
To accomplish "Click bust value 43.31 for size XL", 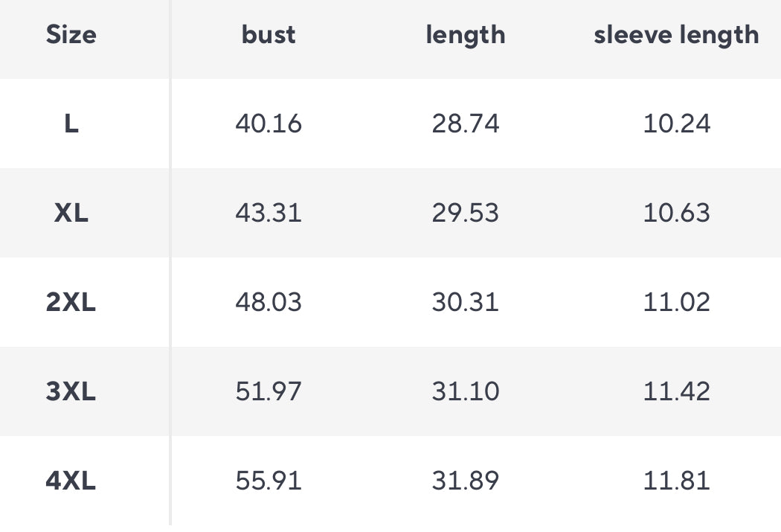I will (x=269, y=213).
